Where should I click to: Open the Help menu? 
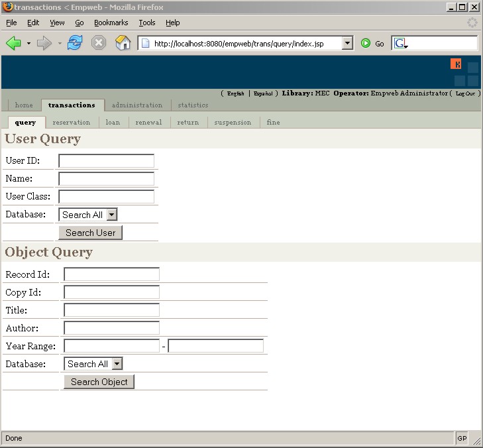pos(172,23)
